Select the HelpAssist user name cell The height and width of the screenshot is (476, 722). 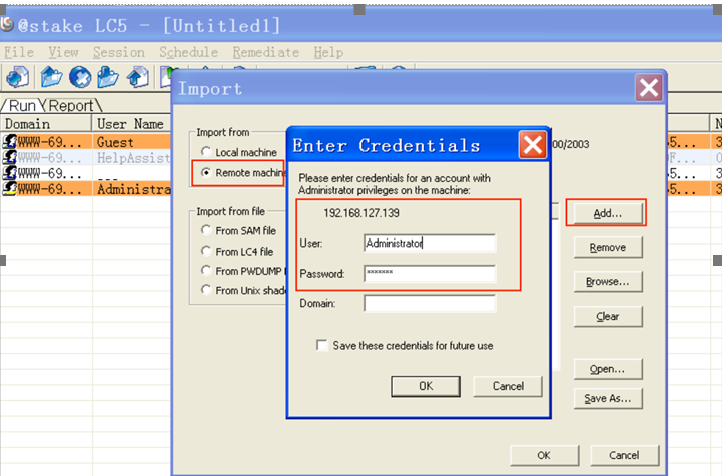pyautogui.click(x=132, y=157)
